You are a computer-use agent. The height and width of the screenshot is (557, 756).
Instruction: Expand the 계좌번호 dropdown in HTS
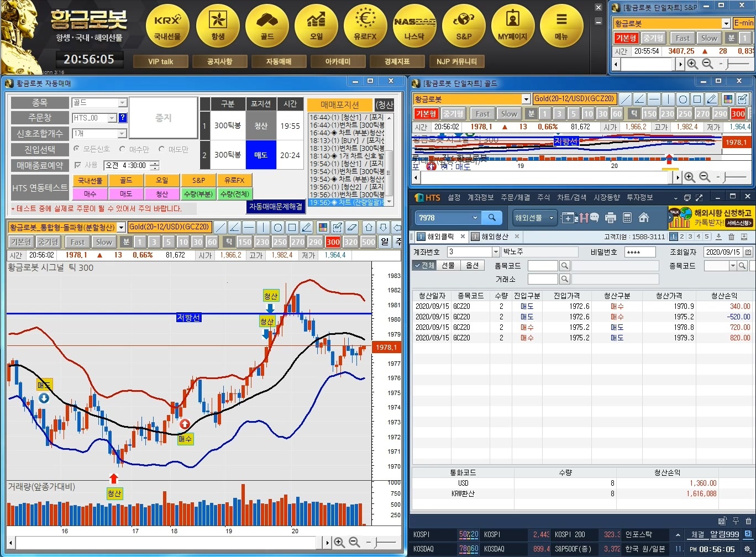495,252
